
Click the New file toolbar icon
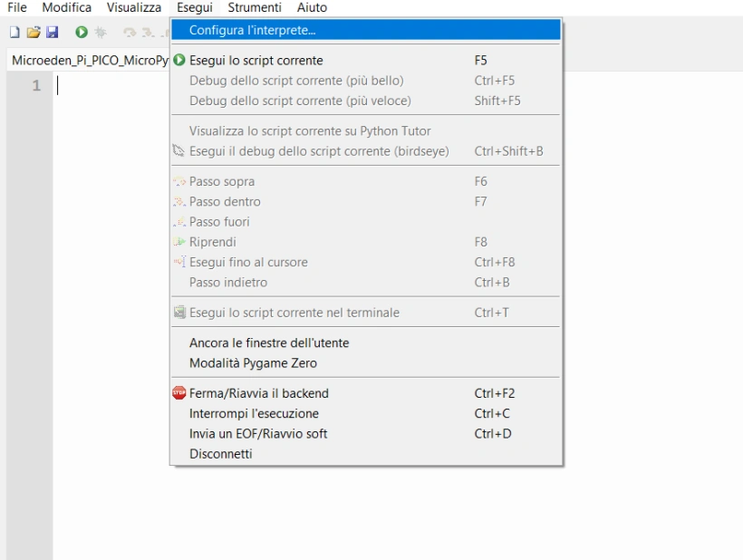tap(14, 33)
